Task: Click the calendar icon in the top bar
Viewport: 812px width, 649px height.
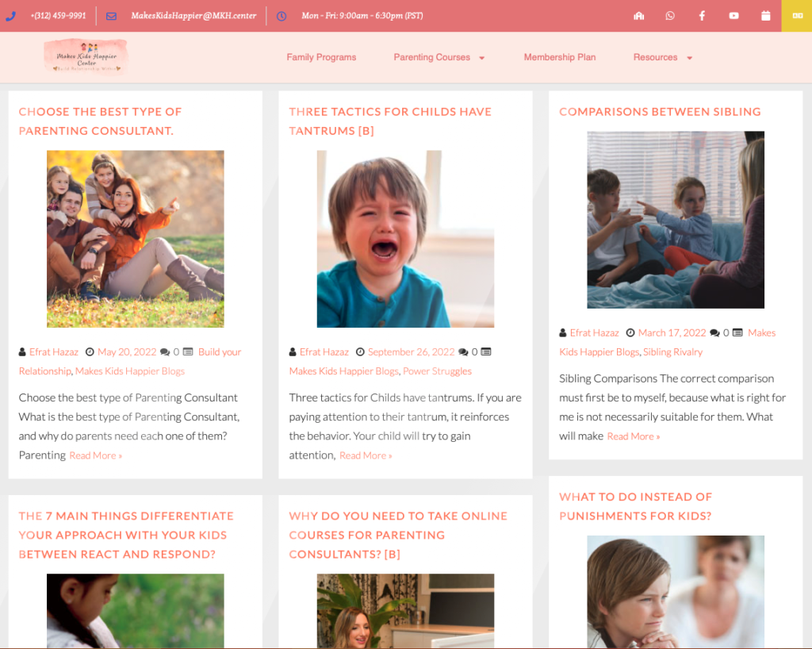Action: tap(765, 15)
